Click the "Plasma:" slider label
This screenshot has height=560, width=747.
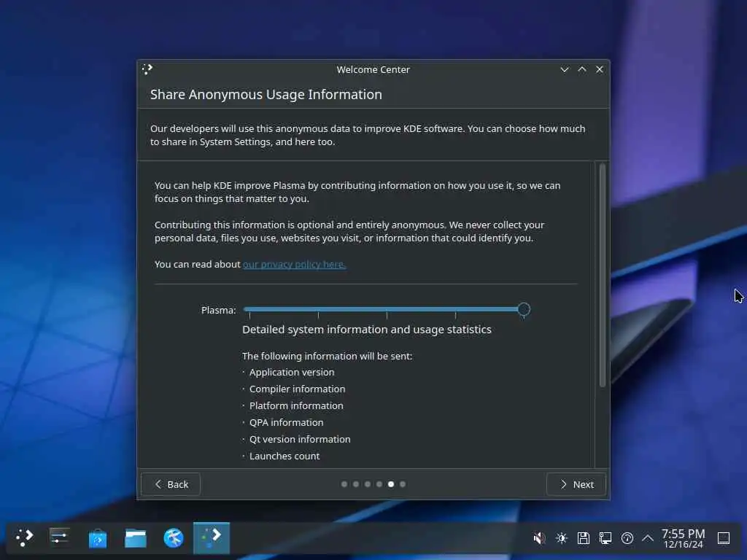pos(219,311)
